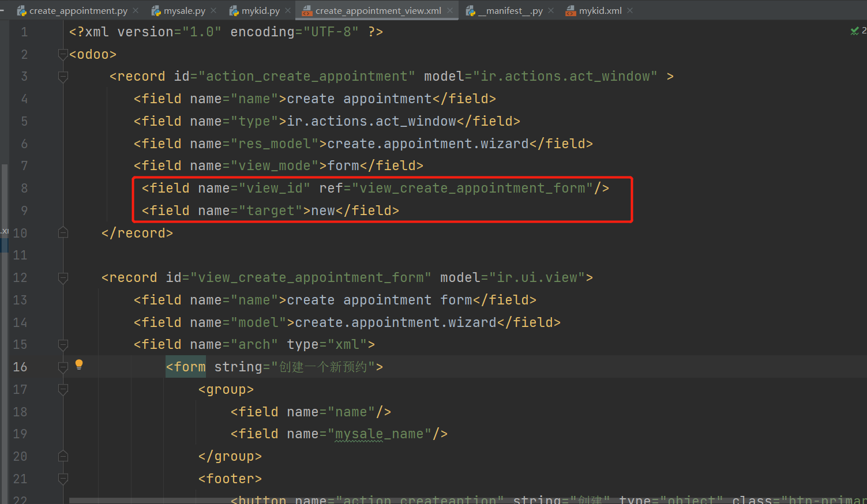Click the create_appointment.py tab file icon
Screen dimensions: 867x504
pos(21,10)
